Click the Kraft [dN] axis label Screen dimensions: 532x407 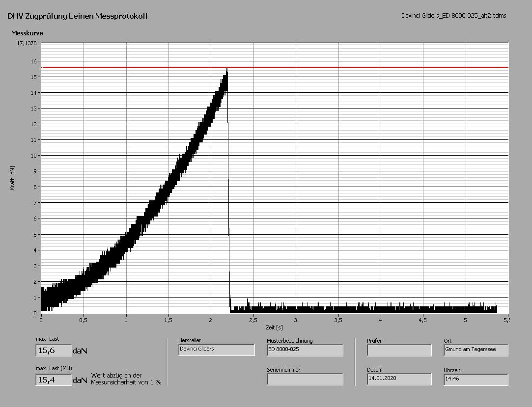click(13, 178)
